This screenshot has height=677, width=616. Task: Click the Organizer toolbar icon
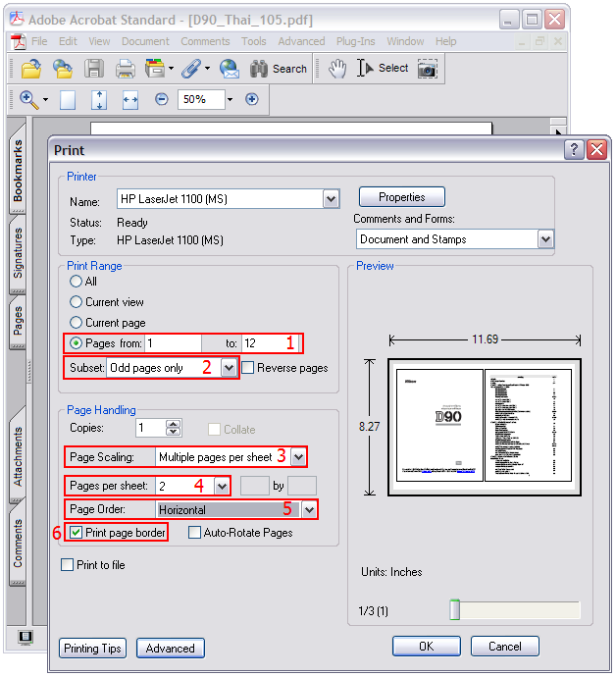coord(155,69)
